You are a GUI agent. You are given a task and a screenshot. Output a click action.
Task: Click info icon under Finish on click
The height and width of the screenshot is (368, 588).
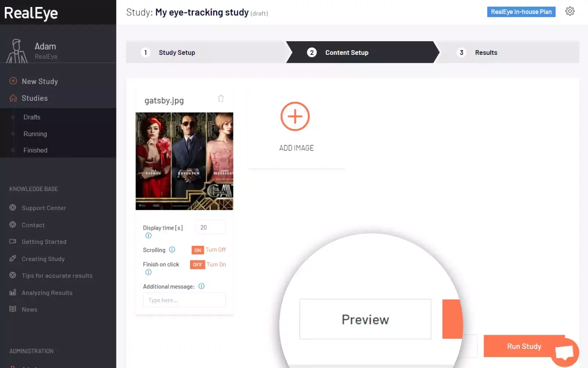pos(148,272)
